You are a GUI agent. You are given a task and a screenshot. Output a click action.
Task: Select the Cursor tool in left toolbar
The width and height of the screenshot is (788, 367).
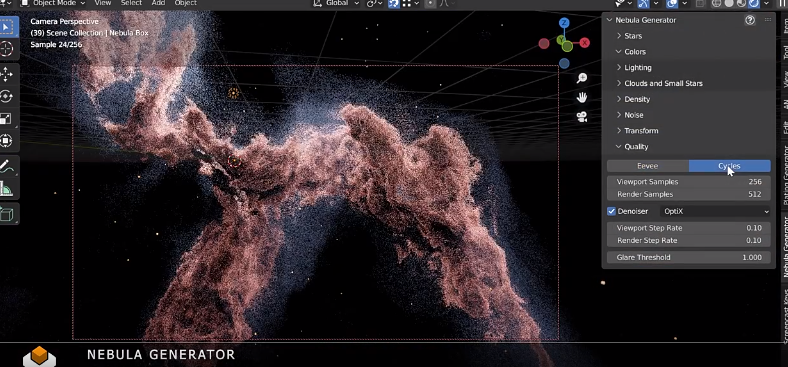[x=7, y=49]
